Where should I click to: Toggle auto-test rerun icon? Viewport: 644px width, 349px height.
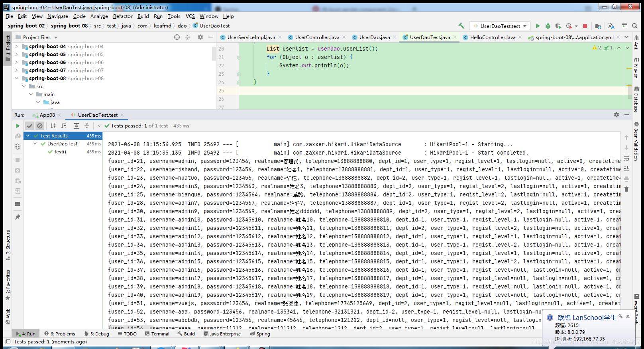(x=18, y=147)
